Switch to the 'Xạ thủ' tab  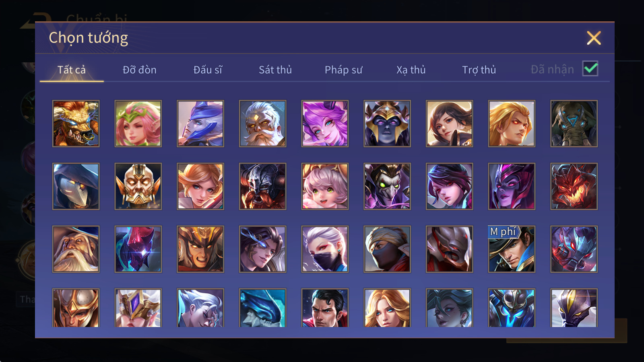click(411, 70)
